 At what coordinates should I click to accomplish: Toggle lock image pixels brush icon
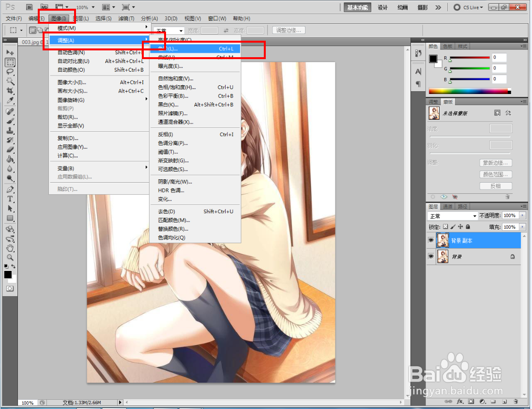click(x=453, y=227)
